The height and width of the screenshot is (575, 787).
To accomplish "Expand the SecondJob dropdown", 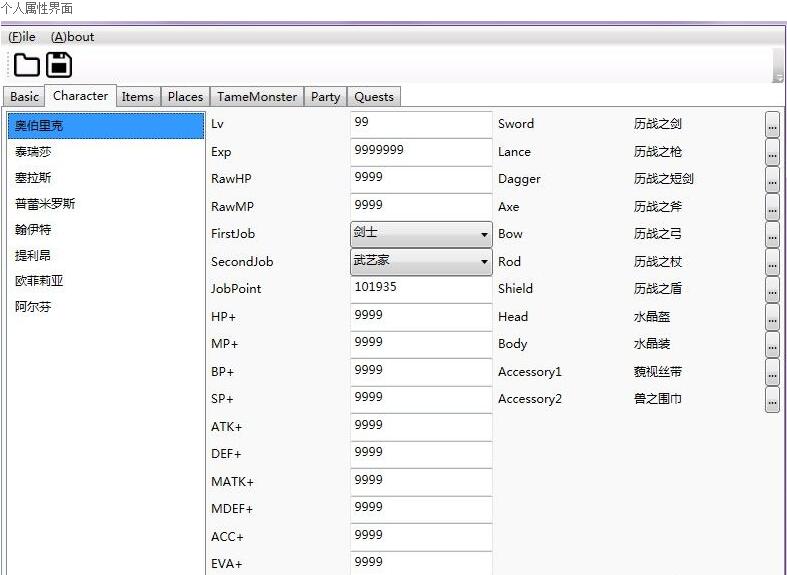I will pos(421,262).
